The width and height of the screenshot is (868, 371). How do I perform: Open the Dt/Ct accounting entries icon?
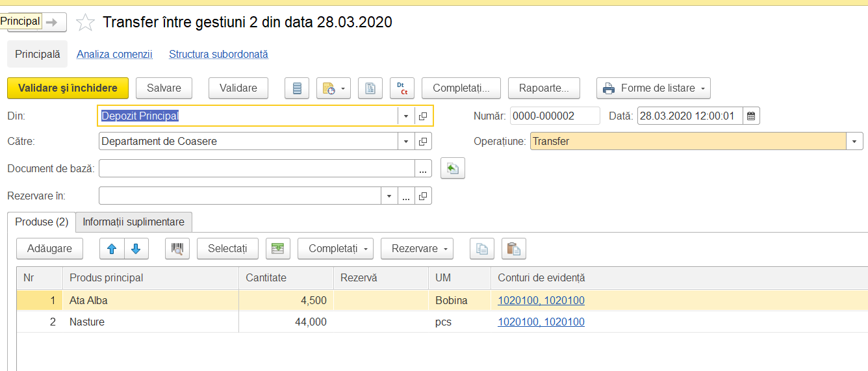click(402, 88)
